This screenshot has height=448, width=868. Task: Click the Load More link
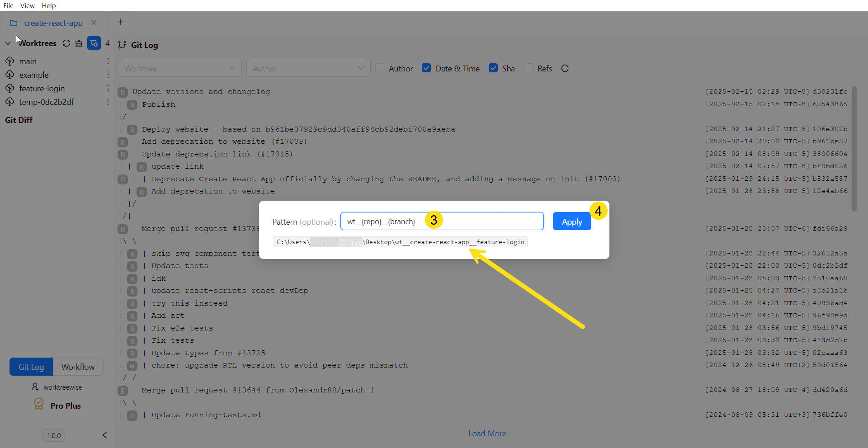point(487,434)
